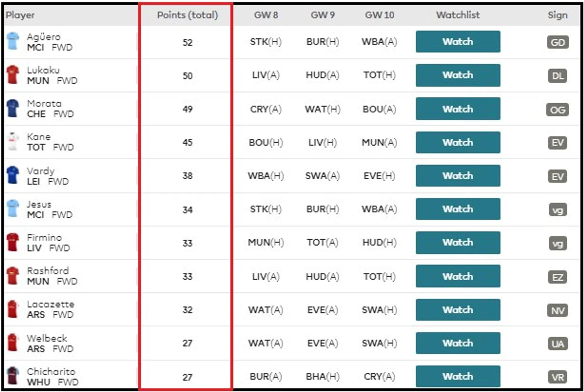Image resolution: width=584 pixels, height=392 pixels.
Task: Click Chicharito's claret West Ham shirt icon
Action: (x=13, y=376)
